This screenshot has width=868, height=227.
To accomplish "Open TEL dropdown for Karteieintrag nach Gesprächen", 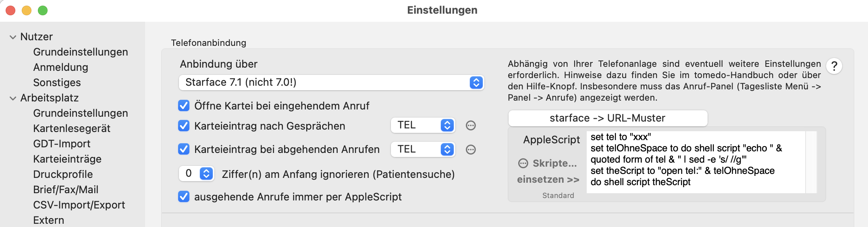I will point(423,125).
